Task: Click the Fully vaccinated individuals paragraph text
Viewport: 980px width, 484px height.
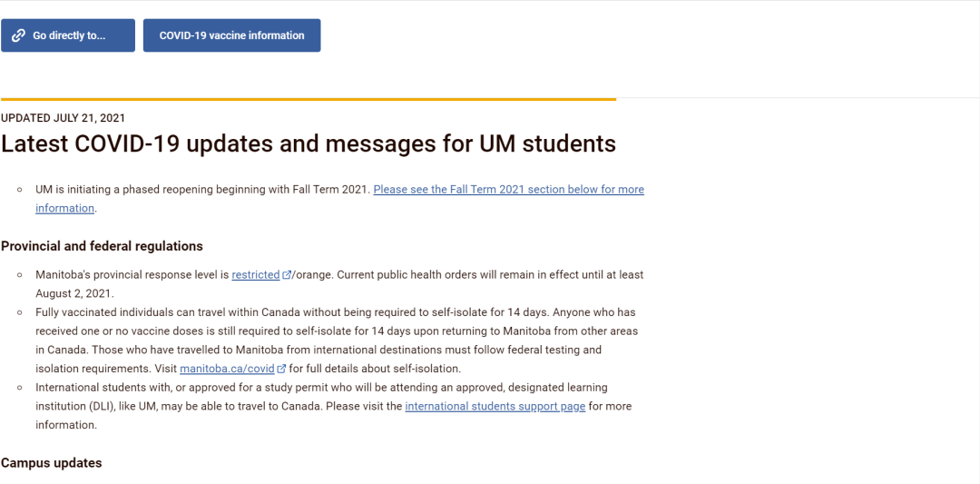Action: 338,341
